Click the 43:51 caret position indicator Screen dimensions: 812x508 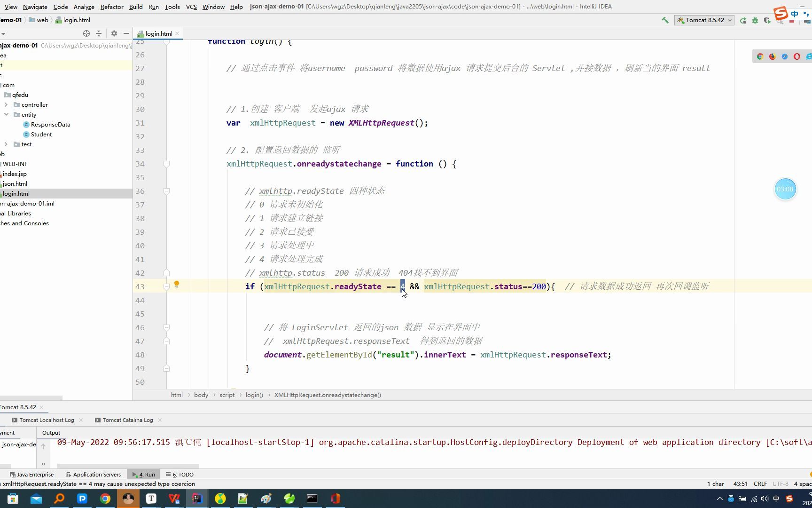coord(741,484)
